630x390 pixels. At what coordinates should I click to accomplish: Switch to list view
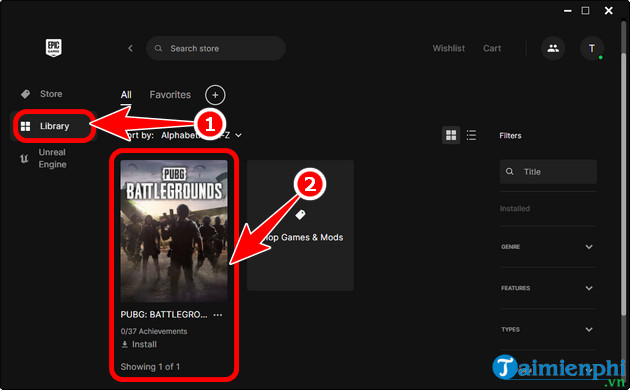tap(471, 135)
